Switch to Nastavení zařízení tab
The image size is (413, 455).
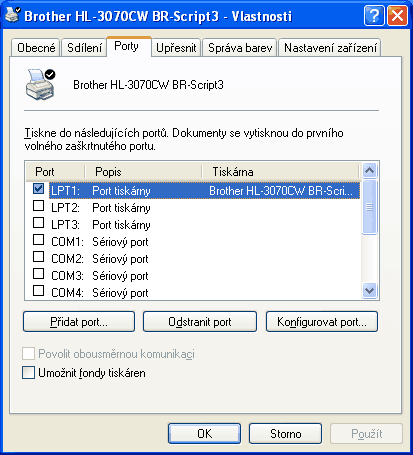click(x=330, y=48)
